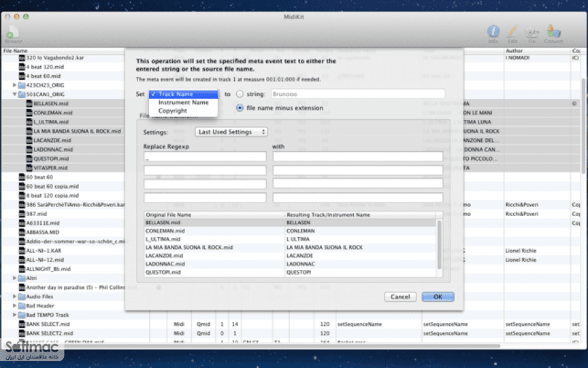The height and width of the screenshot is (368, 588).
Task: Click the file icon of BELLASEN.mid
Action: coord(29,104)
